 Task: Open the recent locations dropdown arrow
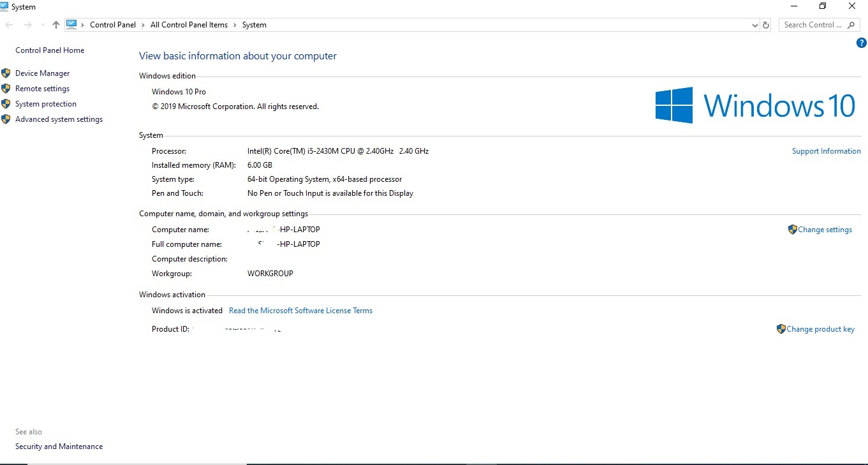[43, 25]
